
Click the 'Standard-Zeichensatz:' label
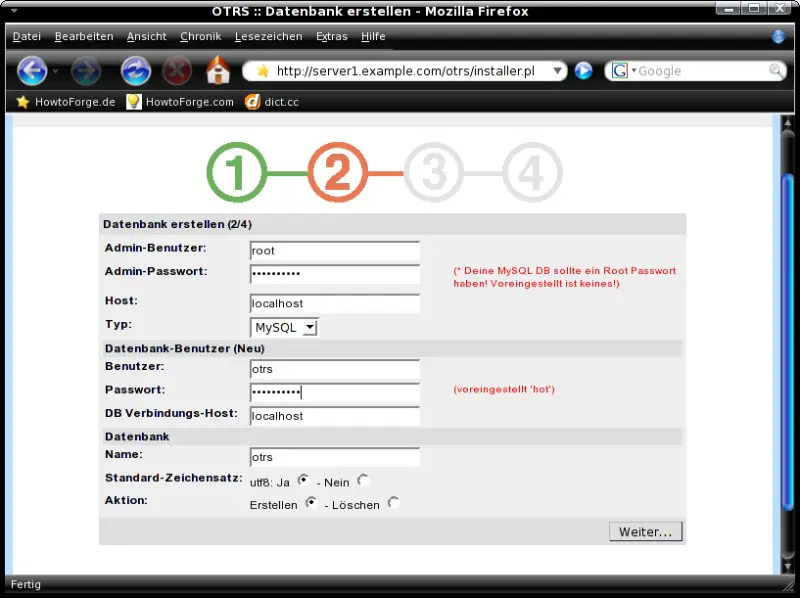pyautogui.click(x=173, y=478)
